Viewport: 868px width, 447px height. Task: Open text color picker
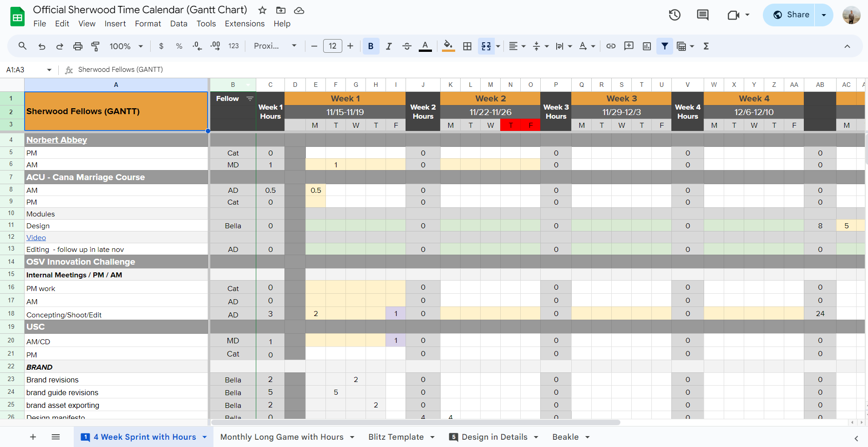coord(425,46)
